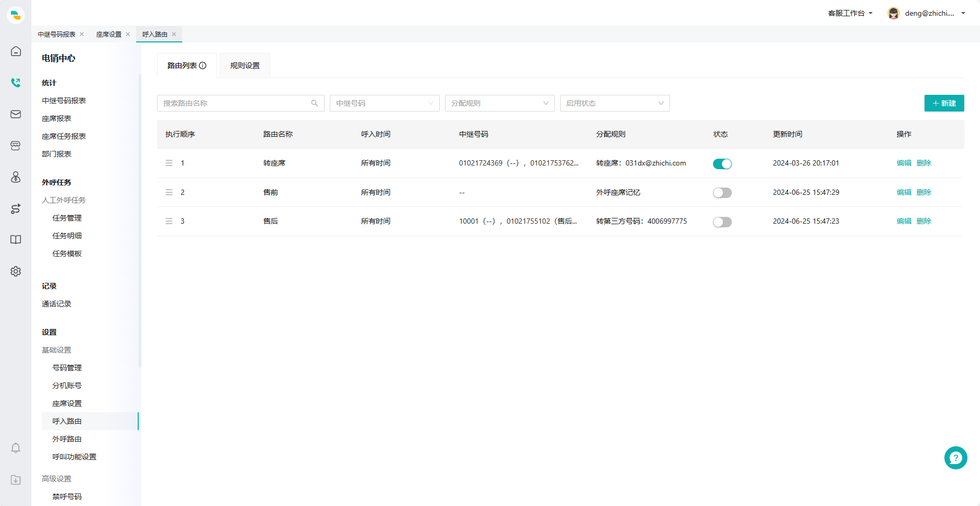Image resolution: width=980 pixels, height=506 pixels.
Task: Enable the 售前 route status switch
Action: tap(722, 193)
